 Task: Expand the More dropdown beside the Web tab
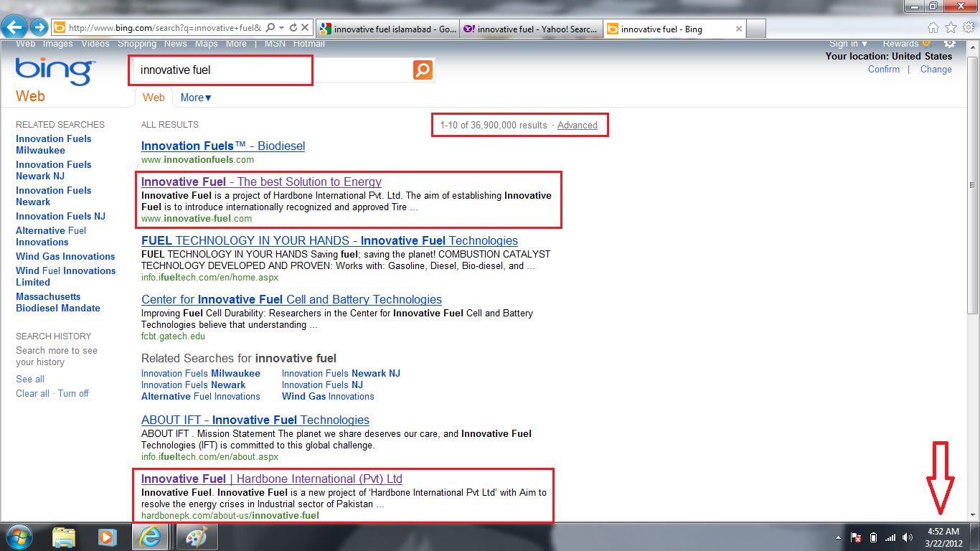[x=196, y=98]
